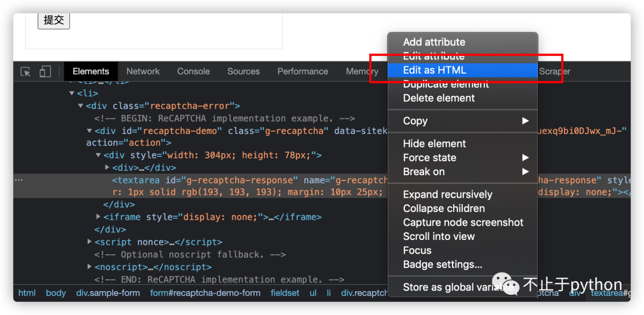Expand the noscript node
644x315 pixels.
[89, 267]
